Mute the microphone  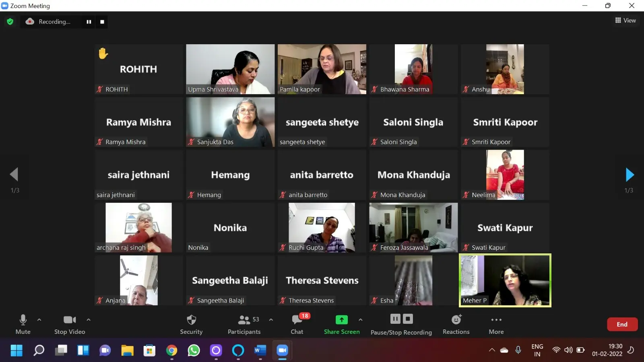(23, 324)
